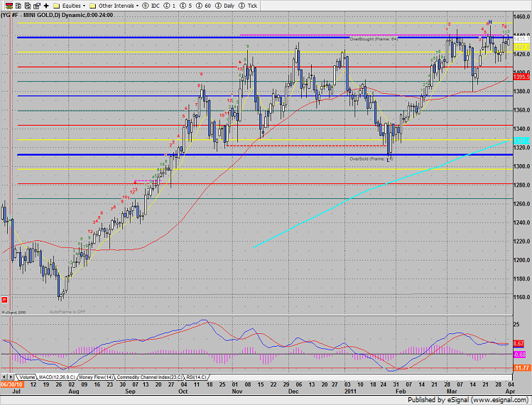
Task: Click the white 1435.7 last price label
Action: point(522,39)
